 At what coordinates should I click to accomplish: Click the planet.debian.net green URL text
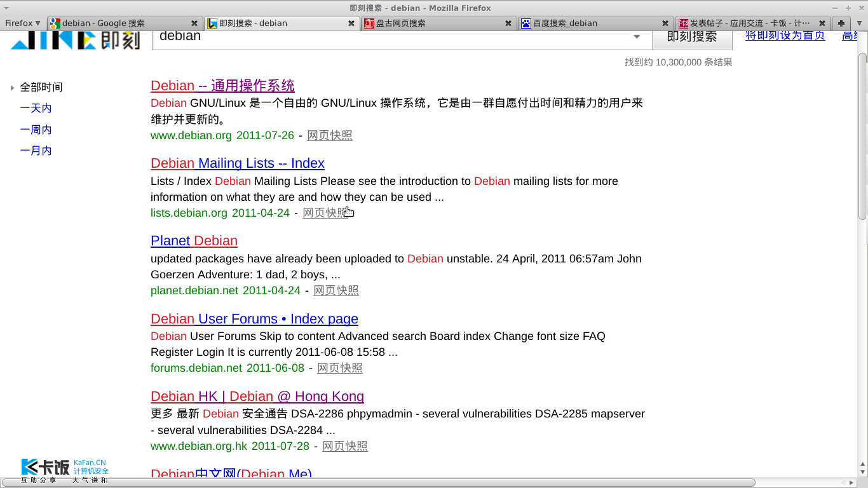[x=194, y=290]
